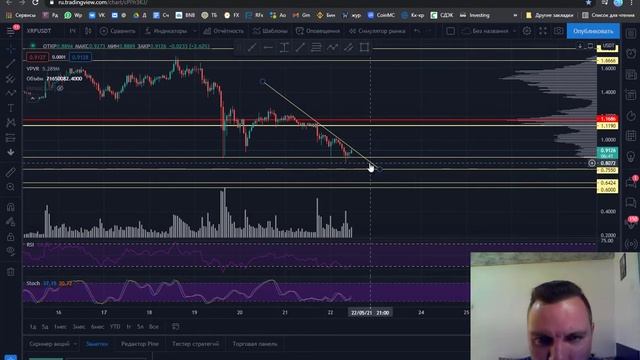The image size is (640, 360).
Task: Open the Индикаторы indicators dialog
Action: tap(166, 31)
